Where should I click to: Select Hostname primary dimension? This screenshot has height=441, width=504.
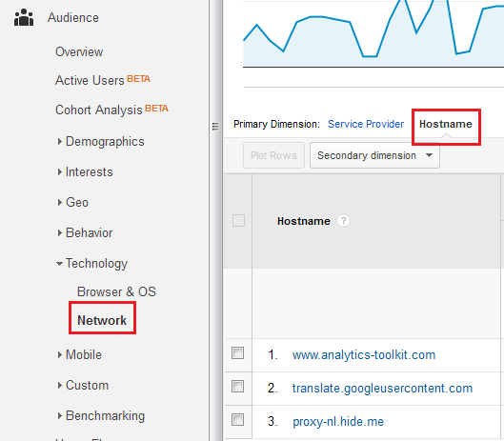pyautogui.click(x=446, y=124)
